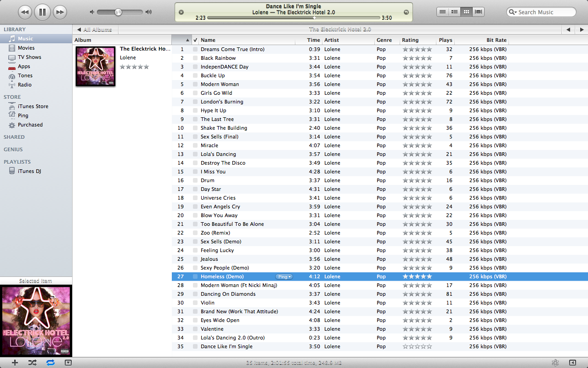Image resolution: width=588 pixels, height=368 pixels.
Task: Click the low volume speaker icon
Action: tap(92, 12)
